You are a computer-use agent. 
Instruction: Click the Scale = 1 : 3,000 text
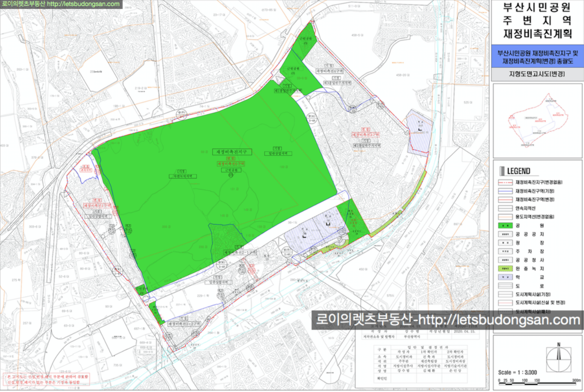click(x=518, y=372)
